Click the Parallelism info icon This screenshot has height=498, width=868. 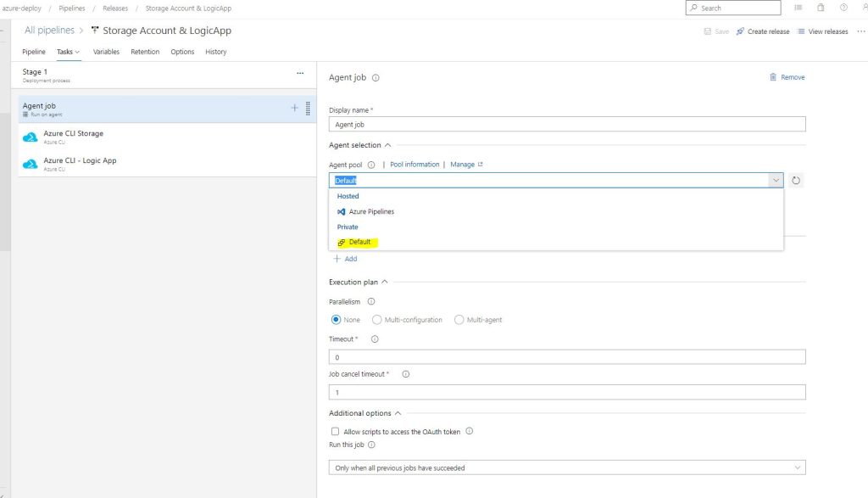point(371,301)
